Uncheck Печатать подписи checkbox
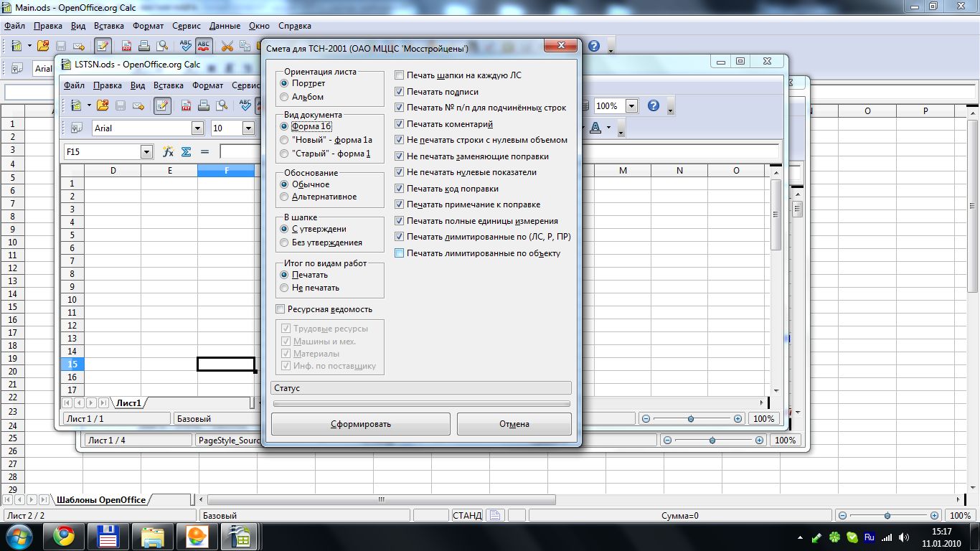This screenshot has width=980, height=551. pos(437,92)
